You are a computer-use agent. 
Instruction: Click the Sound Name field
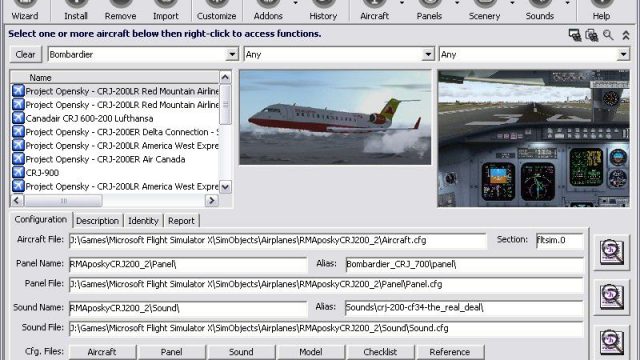pos(188,308)
